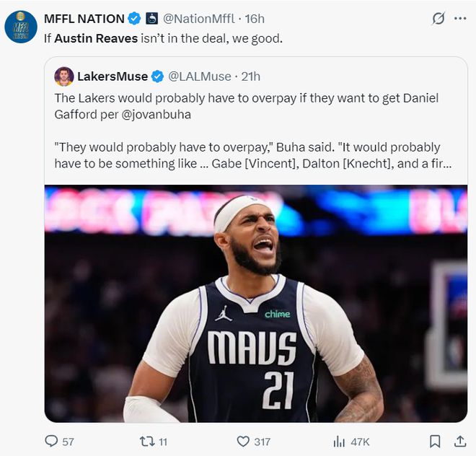This screenshot has width=476, height=456.
Task: Open the @LALMuse handle
Action: click(x=200, y=76)
